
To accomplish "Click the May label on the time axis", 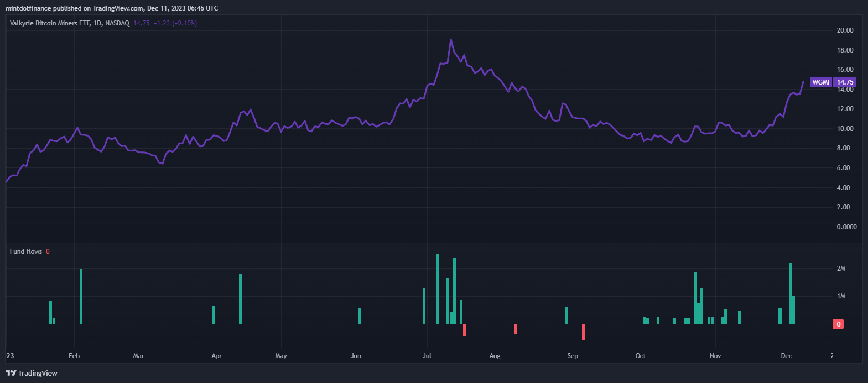I will [x=281, y=356].
